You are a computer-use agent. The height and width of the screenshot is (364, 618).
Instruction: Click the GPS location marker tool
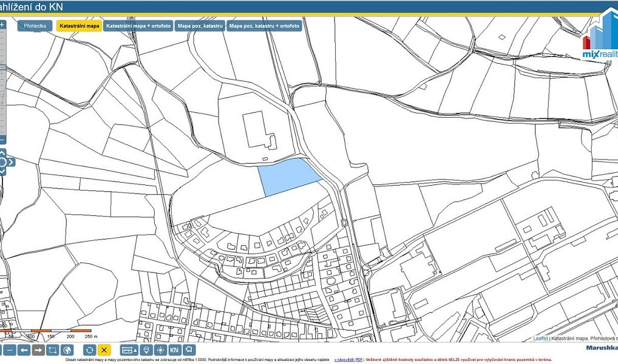pos(146,350)
